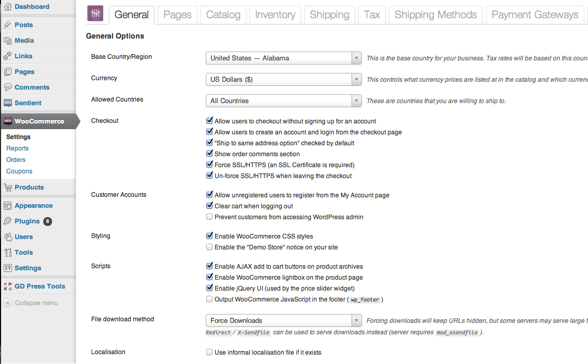Enable Prevent customers from accessing WordPress admin
Screen dimensions: 588x364
pyautogui.click(x=209, y=217)
